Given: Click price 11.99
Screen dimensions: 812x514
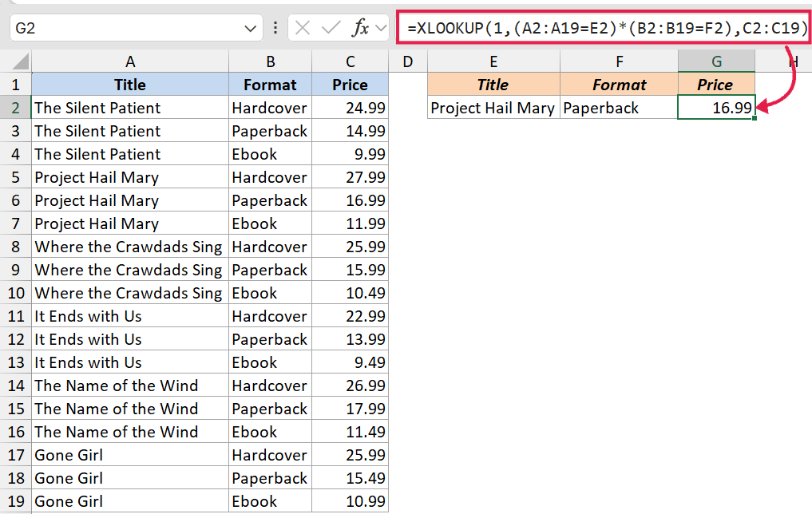Looking at the screenshot, I should coord(350,223).
